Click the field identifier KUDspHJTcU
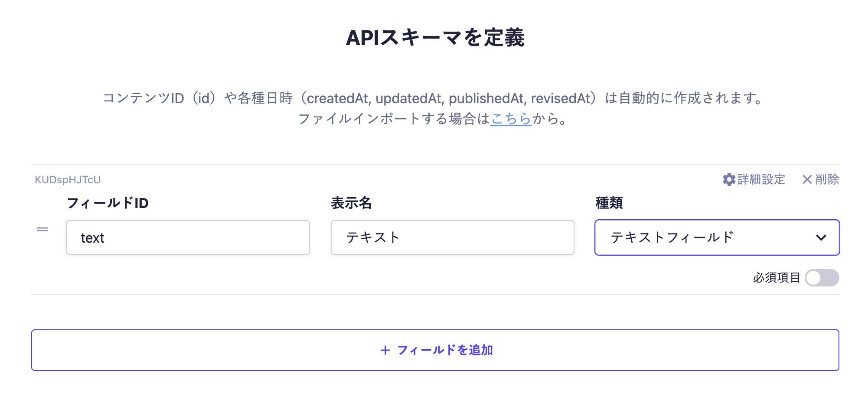868x403 pixels. (x=68, y=180)
